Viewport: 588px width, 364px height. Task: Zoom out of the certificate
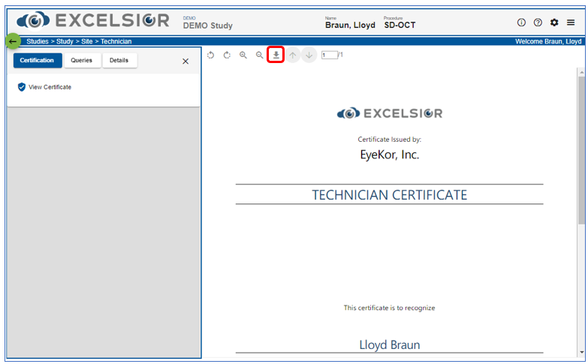(x=260, y=55)
